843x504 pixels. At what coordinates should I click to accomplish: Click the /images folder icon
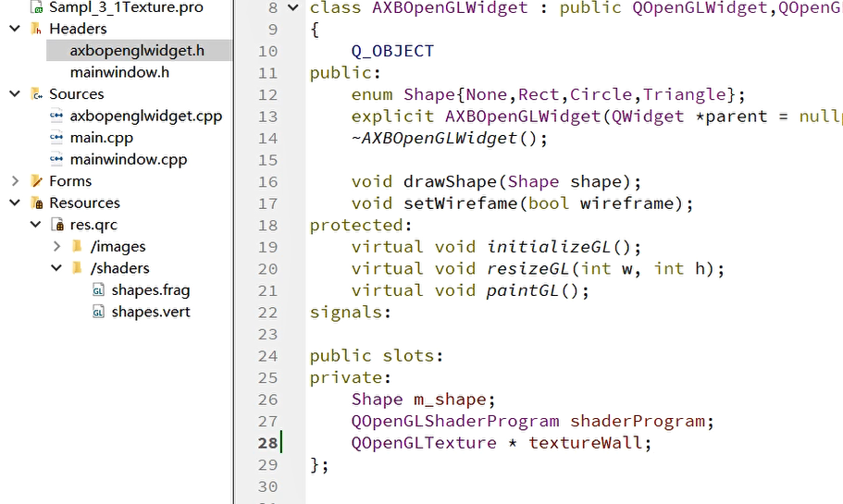click(x=78, y=247)
